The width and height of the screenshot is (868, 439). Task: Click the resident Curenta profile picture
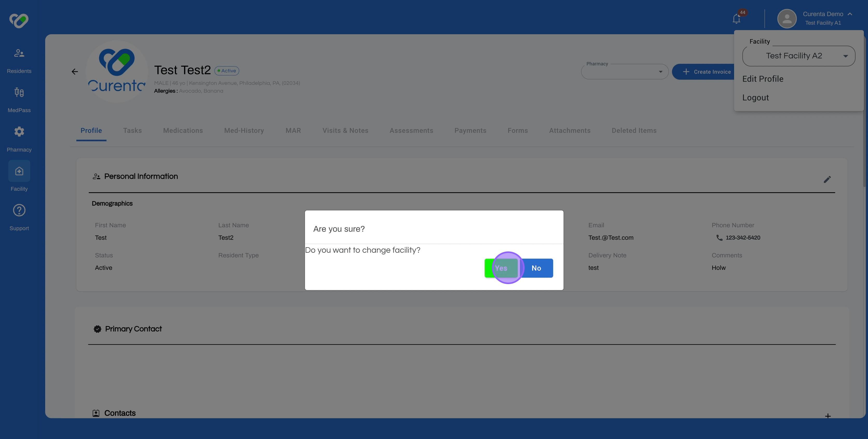pos(117,71)
